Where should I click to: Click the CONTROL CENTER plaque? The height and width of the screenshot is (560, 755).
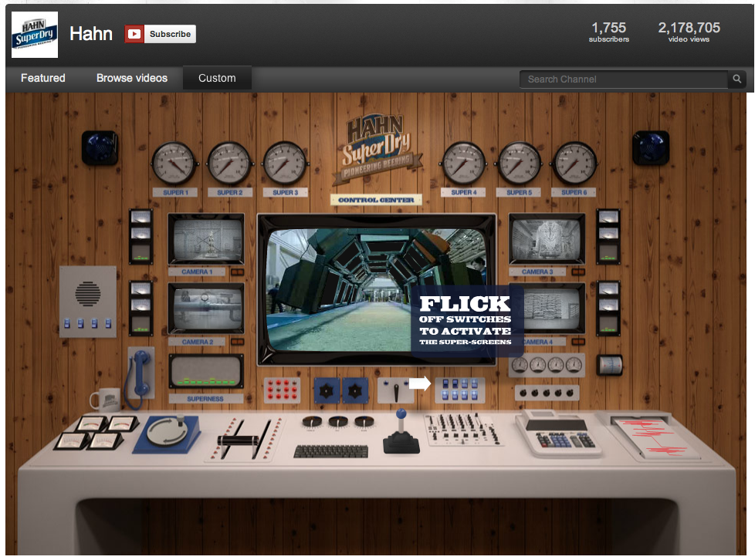click(x=376, y=200)
